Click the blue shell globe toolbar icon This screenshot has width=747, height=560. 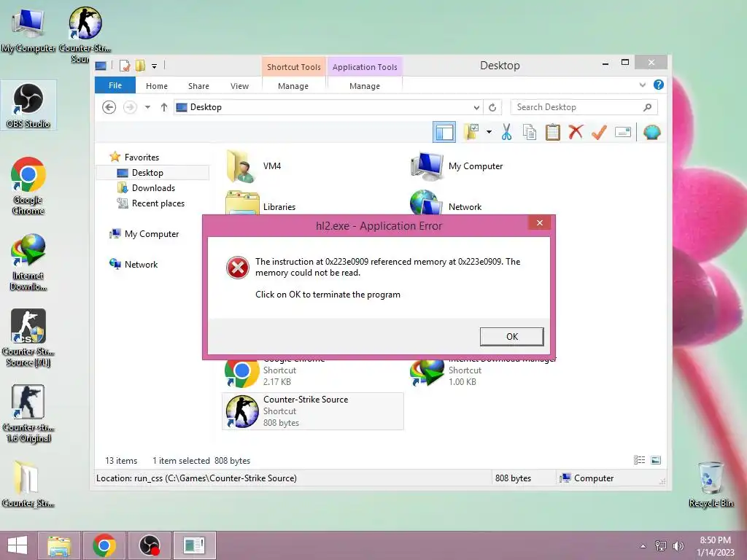pyautogui.click(x=651, y=132)
